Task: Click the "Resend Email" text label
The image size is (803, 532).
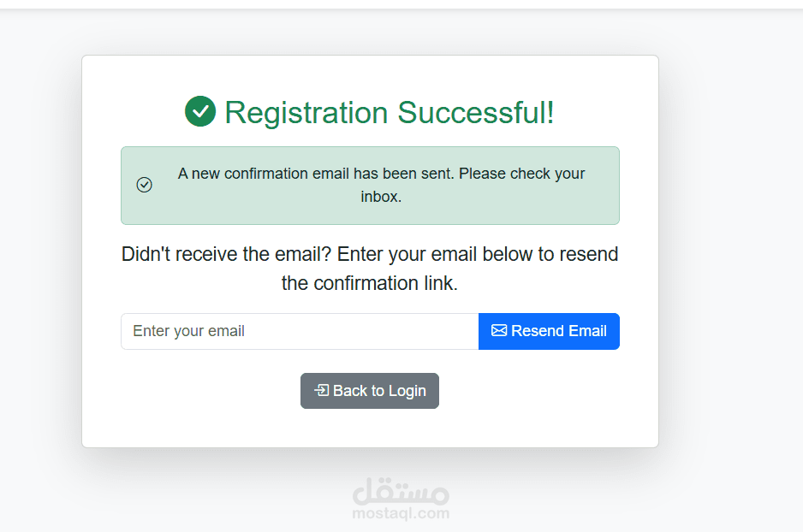Action: click(559, 331)
